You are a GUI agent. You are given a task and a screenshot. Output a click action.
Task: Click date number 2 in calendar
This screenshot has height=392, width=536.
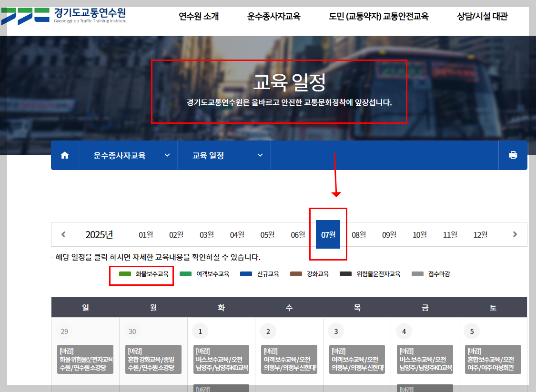tap(268, 331)
